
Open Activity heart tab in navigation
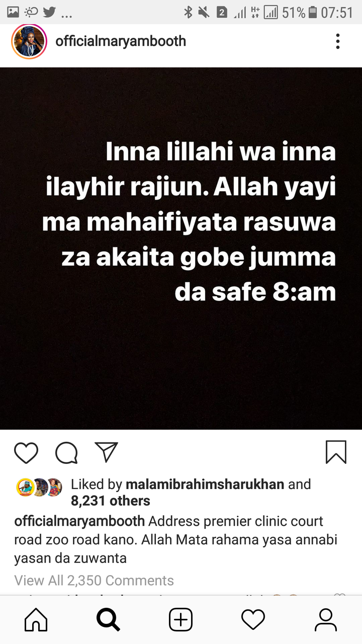(x=253, y=619)
